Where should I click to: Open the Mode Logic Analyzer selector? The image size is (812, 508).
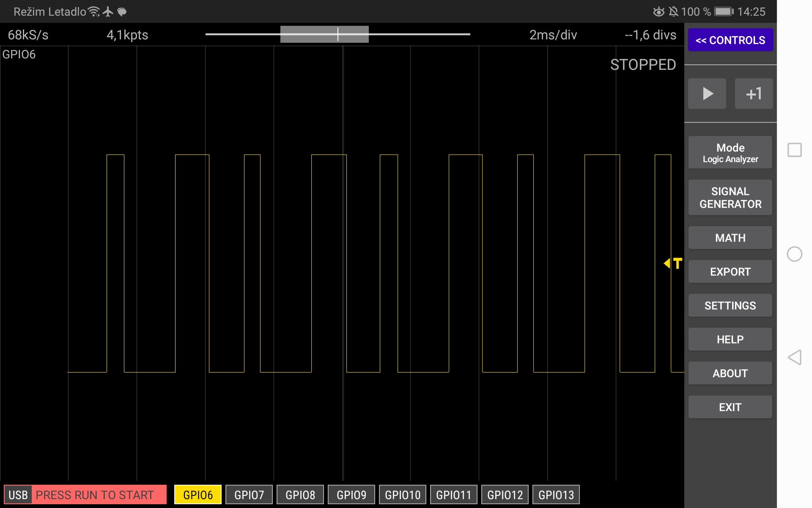pos(730,152)
